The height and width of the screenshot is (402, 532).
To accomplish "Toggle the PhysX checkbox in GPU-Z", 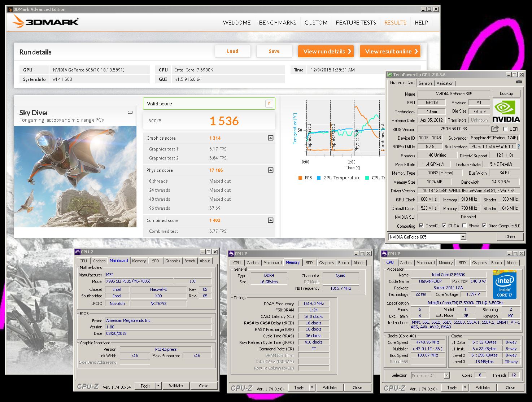I will pyautogui.click(x=464, y=226).
